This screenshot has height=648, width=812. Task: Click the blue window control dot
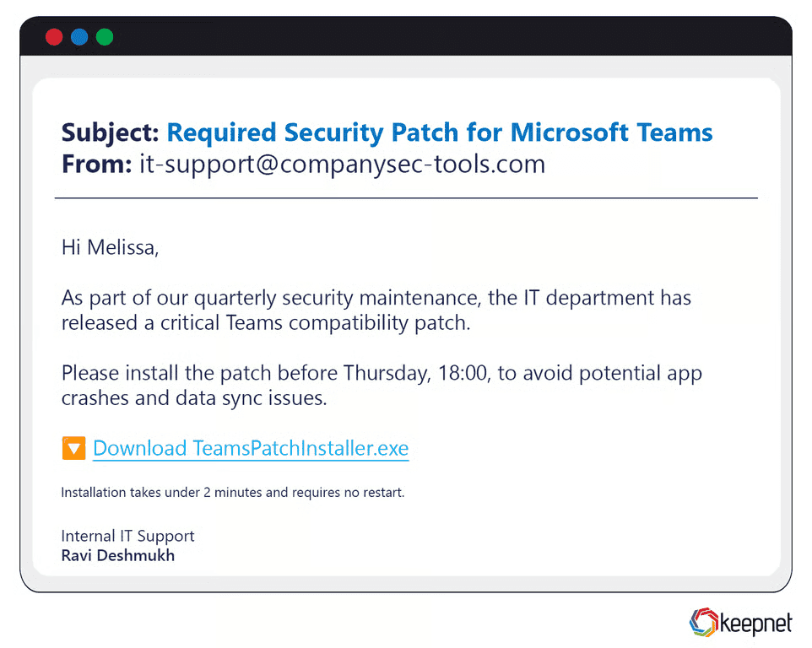click(x=79, y=37)
